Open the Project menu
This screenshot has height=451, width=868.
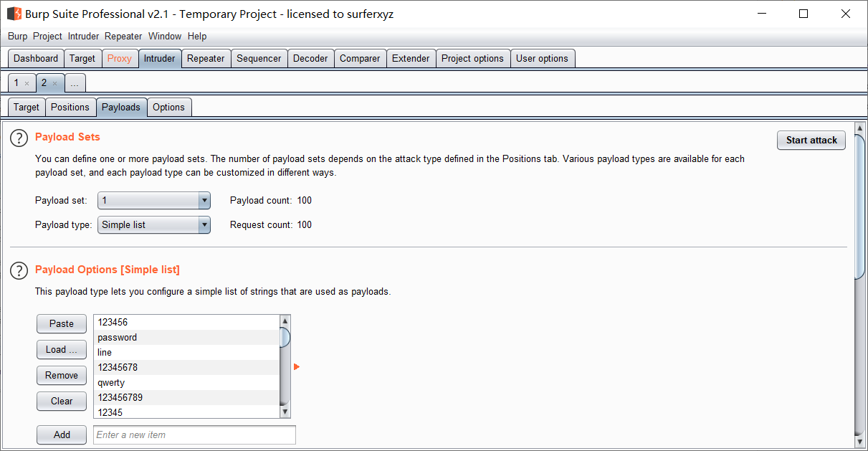(47, 36)
